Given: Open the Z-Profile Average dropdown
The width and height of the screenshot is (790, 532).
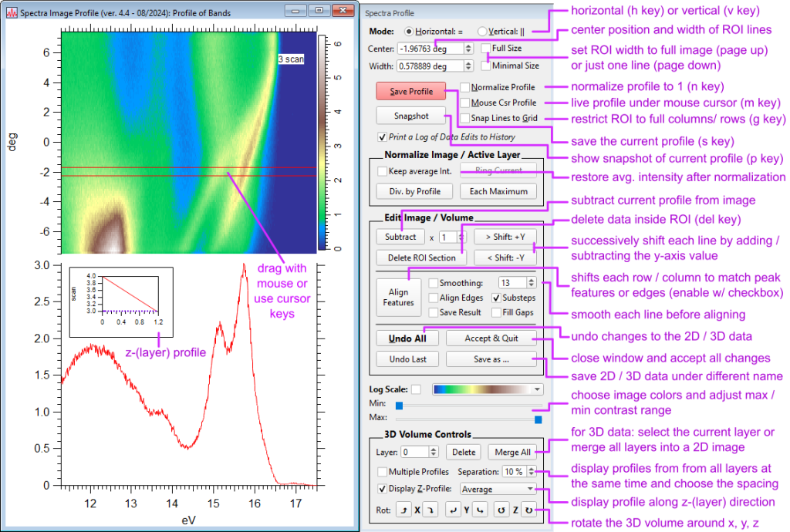Looking at the screenshot, I should (497, 488).
